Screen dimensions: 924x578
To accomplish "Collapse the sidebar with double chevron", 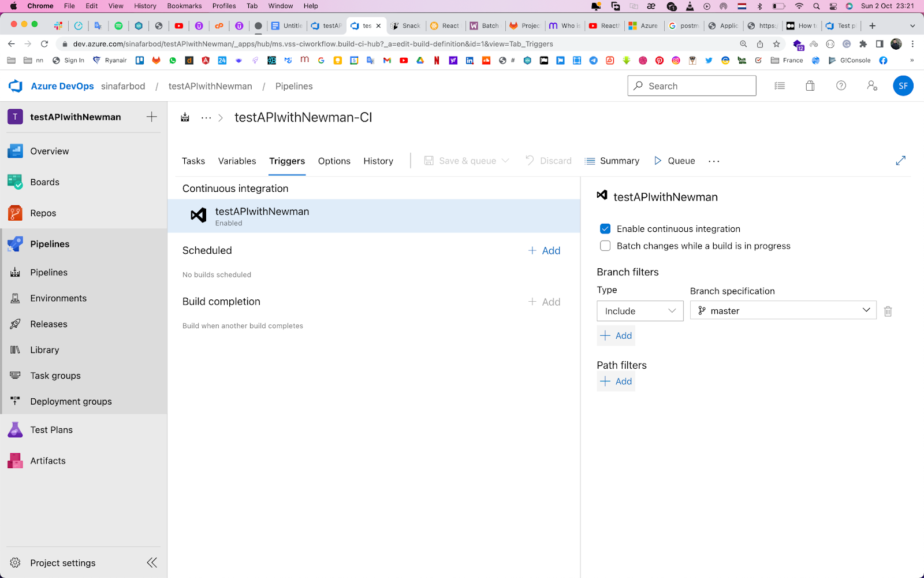I will [152, 562].
